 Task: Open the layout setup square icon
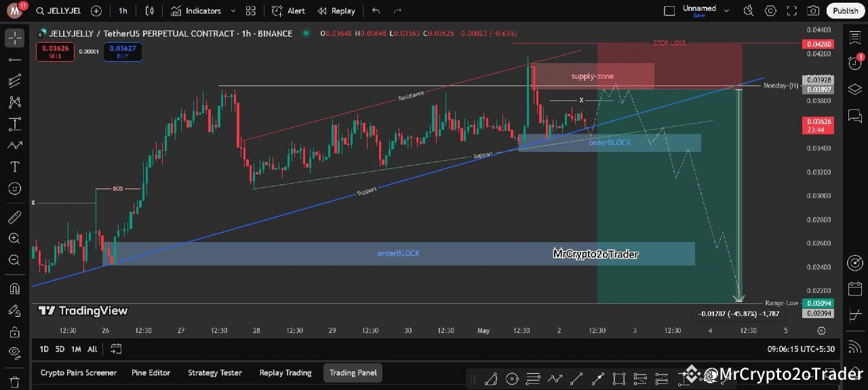click(x=669, y=11)
